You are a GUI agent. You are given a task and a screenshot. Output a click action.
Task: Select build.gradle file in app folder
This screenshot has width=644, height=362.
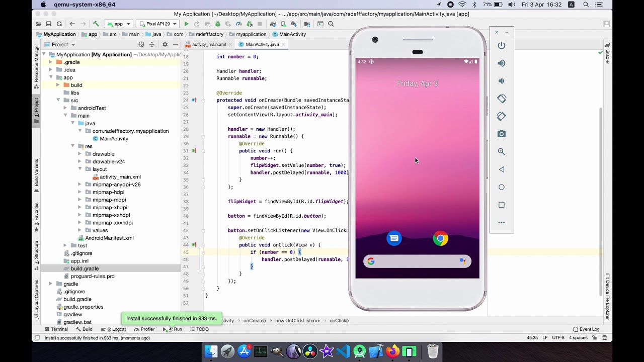click(85, 268)
